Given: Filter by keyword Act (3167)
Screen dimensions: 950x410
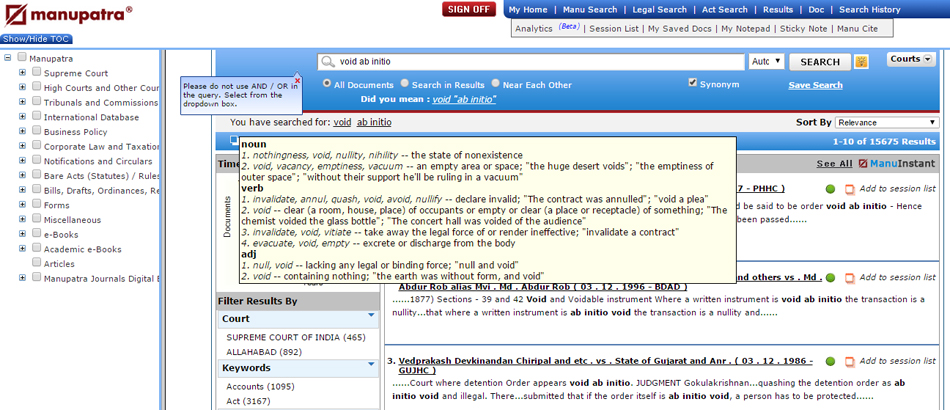Looking at the screenshot, I should [x=248, y=402].
